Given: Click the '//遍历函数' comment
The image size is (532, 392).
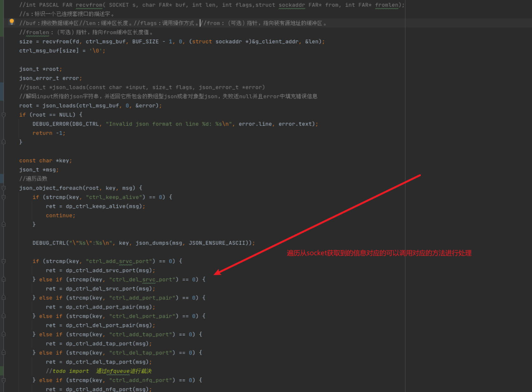Looking at the screenshot, I should pyautogui.click(x=33, y=179).
